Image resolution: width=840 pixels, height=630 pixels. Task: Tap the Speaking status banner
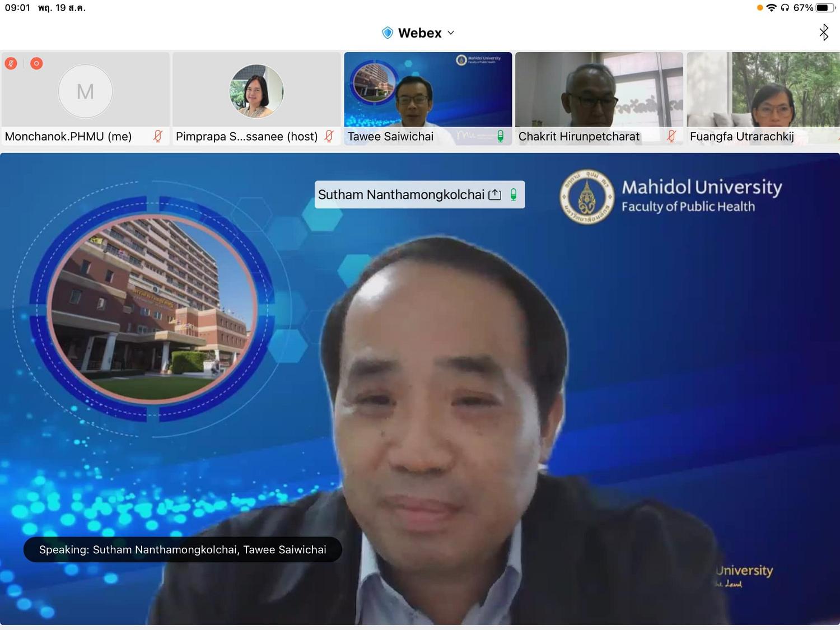183,549
